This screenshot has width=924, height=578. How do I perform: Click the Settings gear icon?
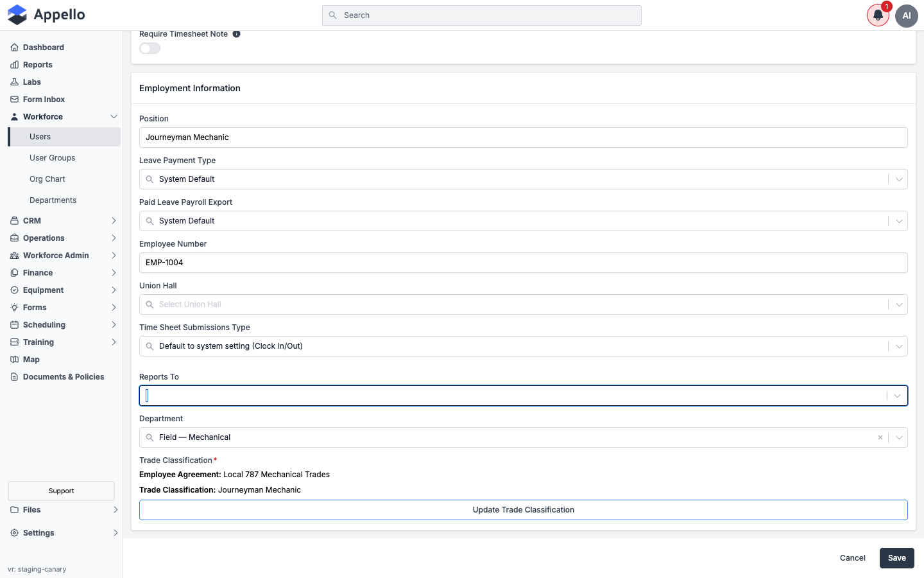pos(14,533)
